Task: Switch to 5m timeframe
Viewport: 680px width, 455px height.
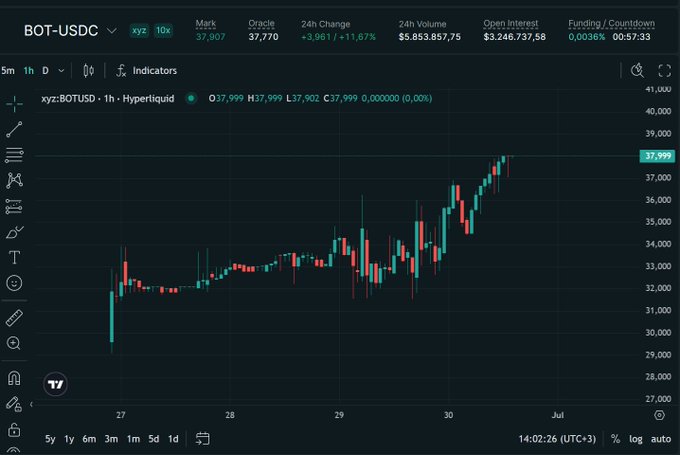Action: [x=8, y=70]
